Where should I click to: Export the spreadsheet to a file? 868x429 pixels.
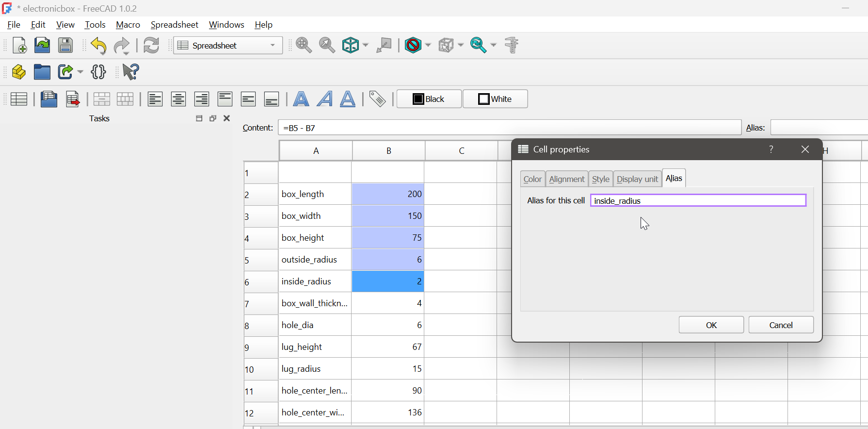click(x=72, y=99)
